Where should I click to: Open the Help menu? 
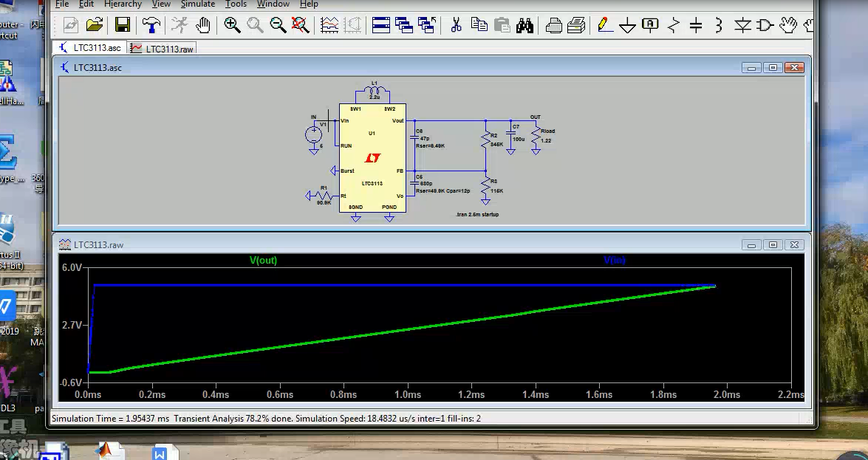tap(309, 4)
